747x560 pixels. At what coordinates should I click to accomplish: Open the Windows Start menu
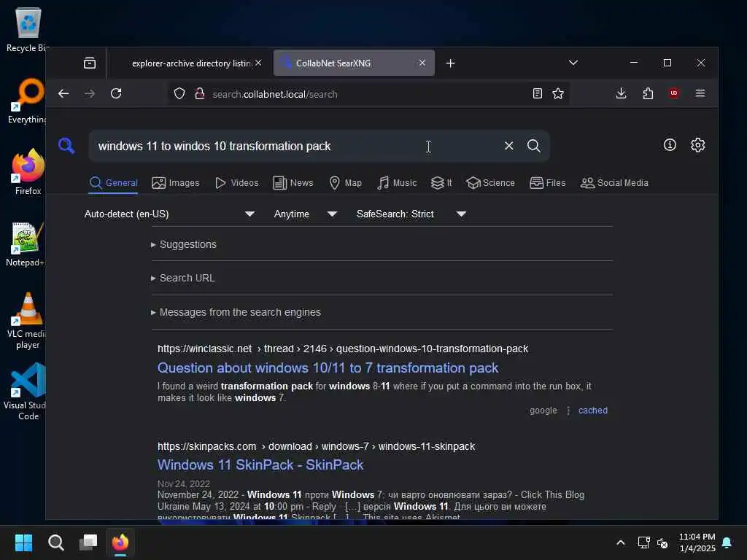tap(23, 542)
